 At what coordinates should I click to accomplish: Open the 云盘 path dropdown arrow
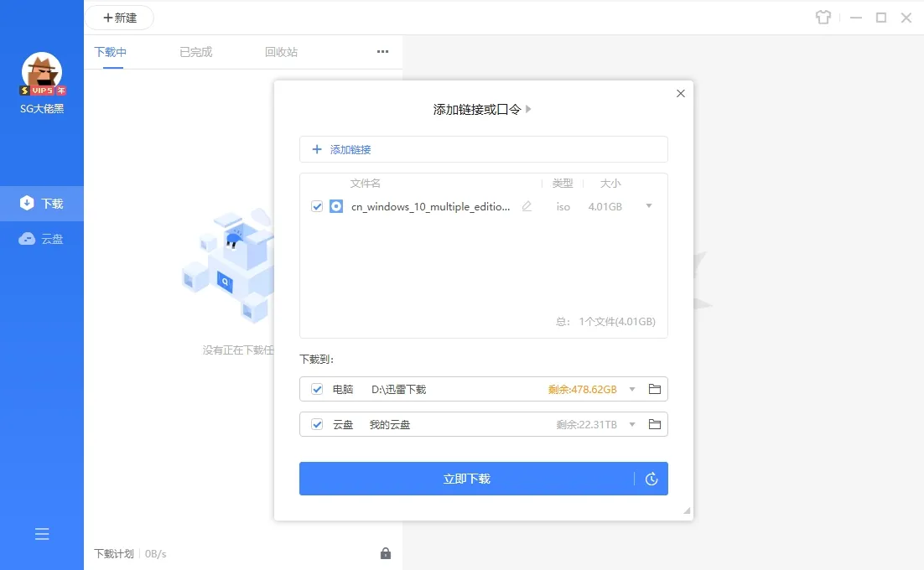632,424
